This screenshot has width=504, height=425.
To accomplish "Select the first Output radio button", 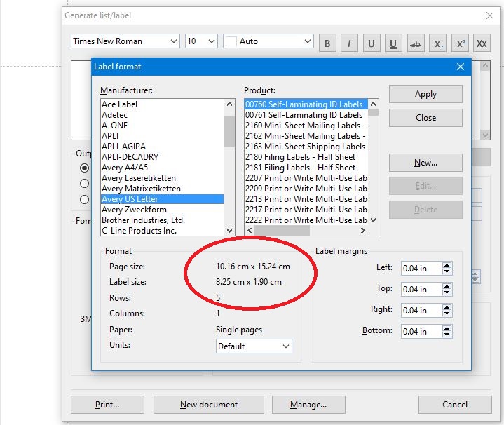I will [x=85, y=168].
